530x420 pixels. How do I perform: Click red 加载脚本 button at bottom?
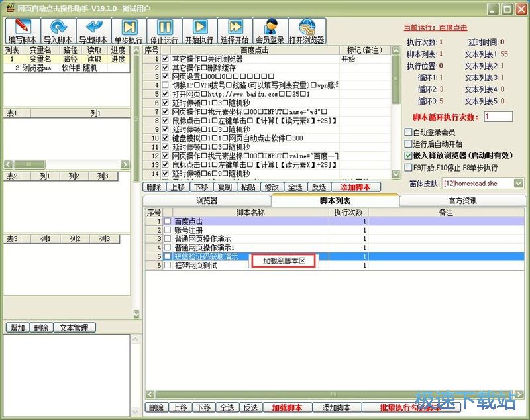[287, 407]
